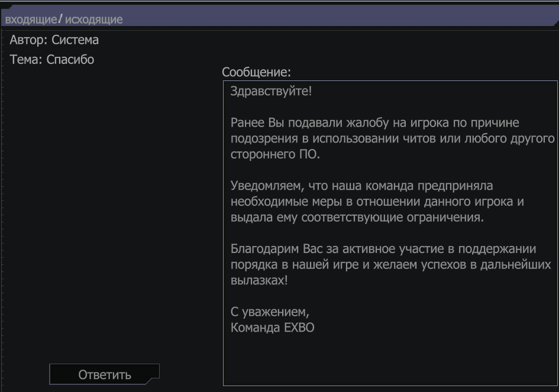
Task: Click the empty area of the purple header bar
Action: (339, 17)
